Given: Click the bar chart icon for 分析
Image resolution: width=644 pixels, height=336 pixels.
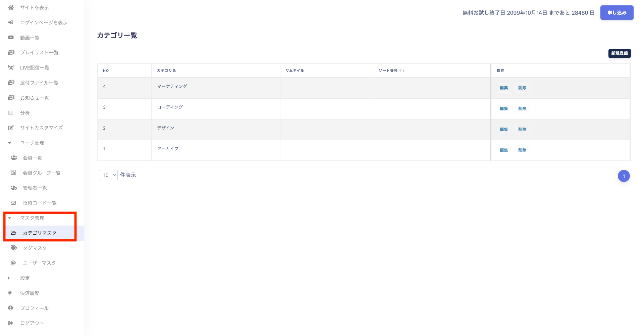Looking at the screenshot, I should click(10, 113).
